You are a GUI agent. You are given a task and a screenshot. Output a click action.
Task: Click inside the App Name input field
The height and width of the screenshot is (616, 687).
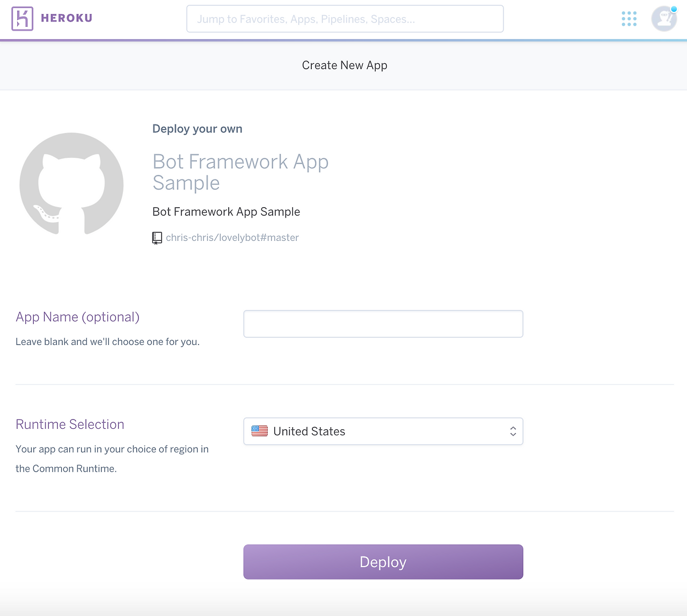coord(383,324)
